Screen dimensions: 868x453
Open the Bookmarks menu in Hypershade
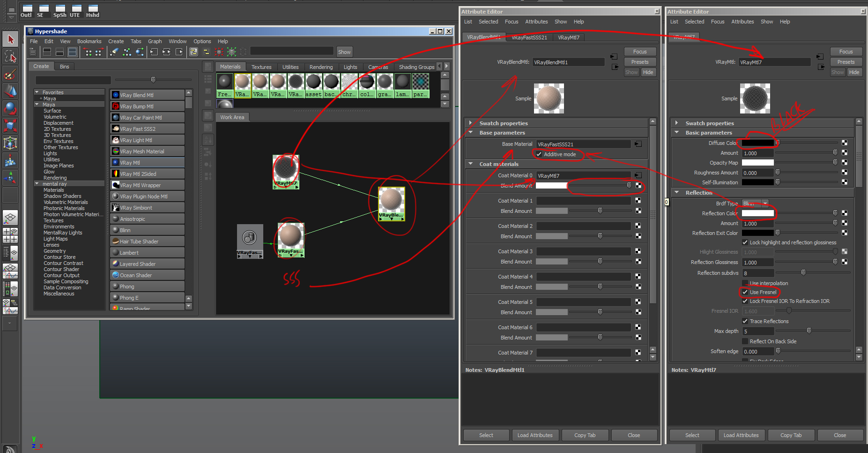click(89, 41)
